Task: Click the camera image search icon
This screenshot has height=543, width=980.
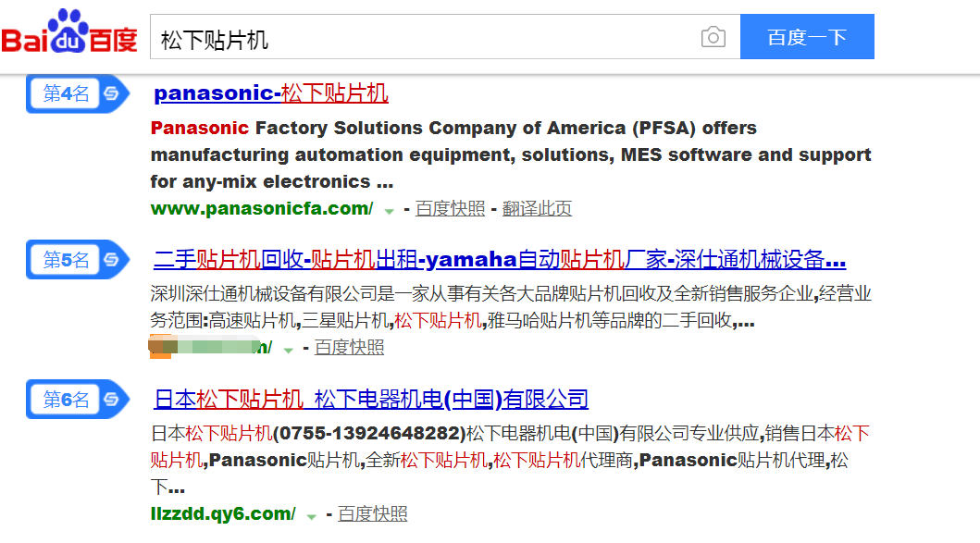Action: (x=713, y=38)
